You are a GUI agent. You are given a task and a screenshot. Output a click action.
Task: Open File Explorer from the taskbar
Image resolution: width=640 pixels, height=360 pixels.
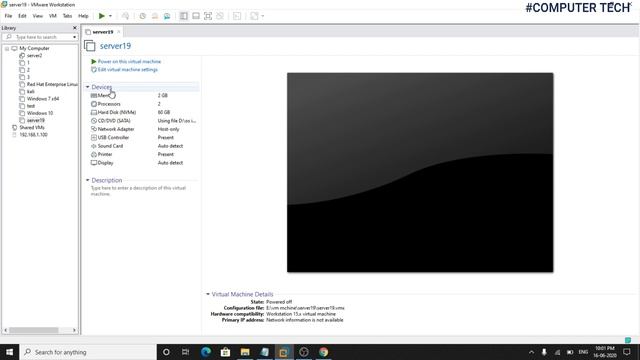pyautogui.click(x=245, y=352)
